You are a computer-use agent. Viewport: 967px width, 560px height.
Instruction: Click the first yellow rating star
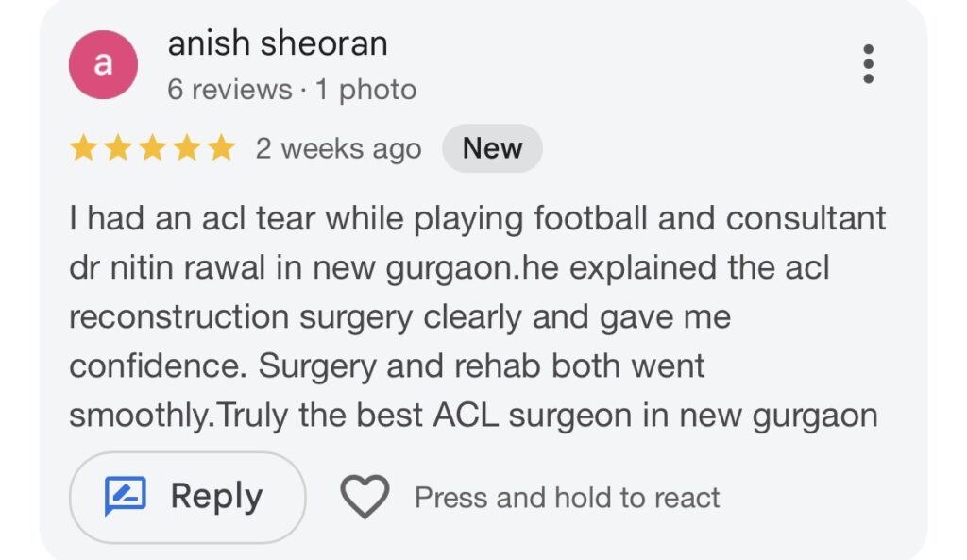[83, 148]
